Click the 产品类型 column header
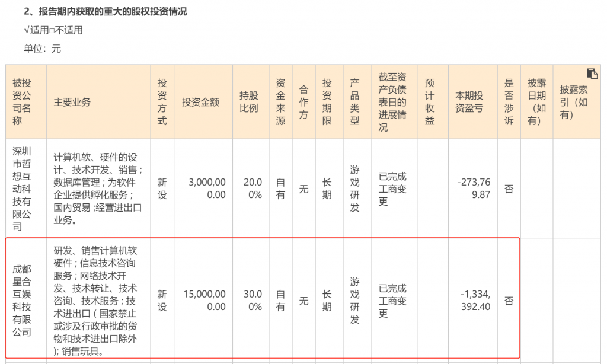 pyautogui.click(x=355, y=101)
